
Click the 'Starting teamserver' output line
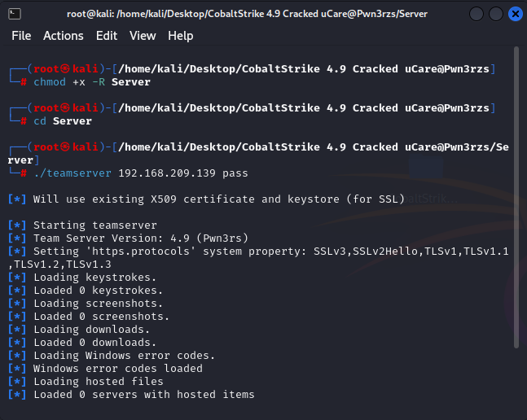click(95, 225)
